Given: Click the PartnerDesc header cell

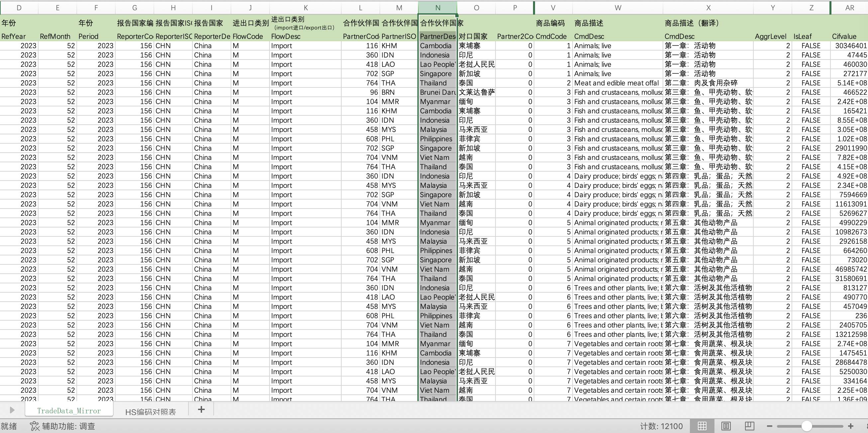Looking at the screenshot, I should [437, 37].
